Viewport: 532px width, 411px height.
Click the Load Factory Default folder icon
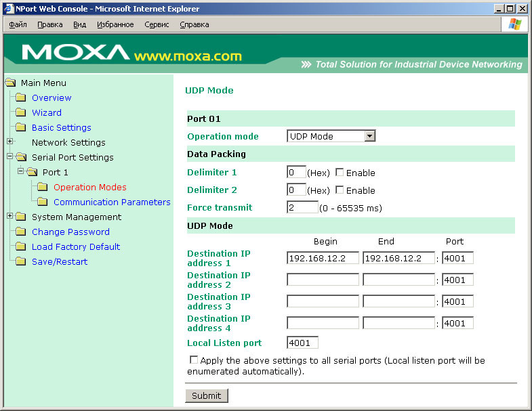point(20,246)
